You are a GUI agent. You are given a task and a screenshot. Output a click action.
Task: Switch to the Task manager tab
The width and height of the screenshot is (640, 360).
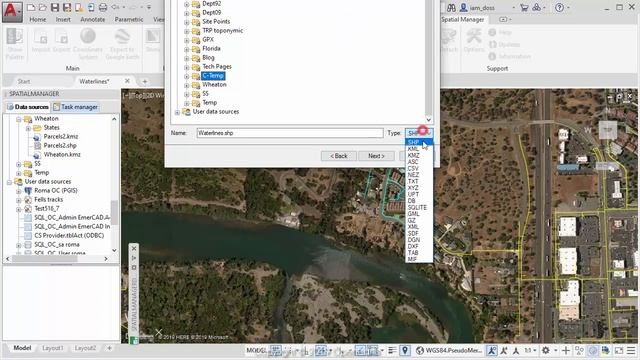coord(76,107)
